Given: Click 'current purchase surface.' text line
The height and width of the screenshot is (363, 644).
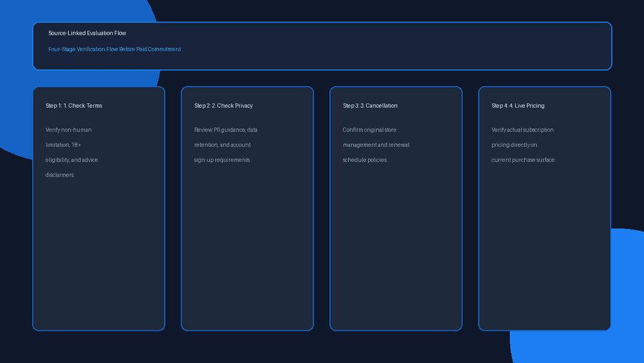Looking at the screenshot, I should [x=524, y=160].
